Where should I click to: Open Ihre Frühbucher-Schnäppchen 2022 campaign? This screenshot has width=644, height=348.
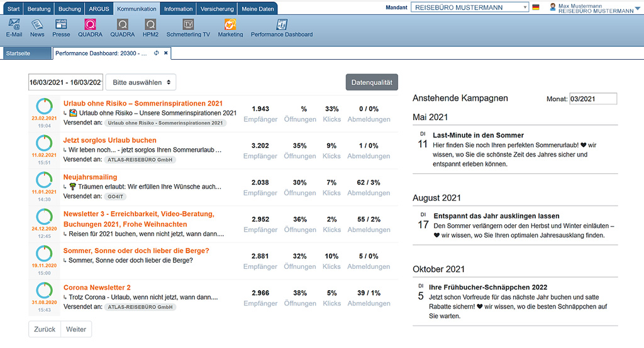488,287
